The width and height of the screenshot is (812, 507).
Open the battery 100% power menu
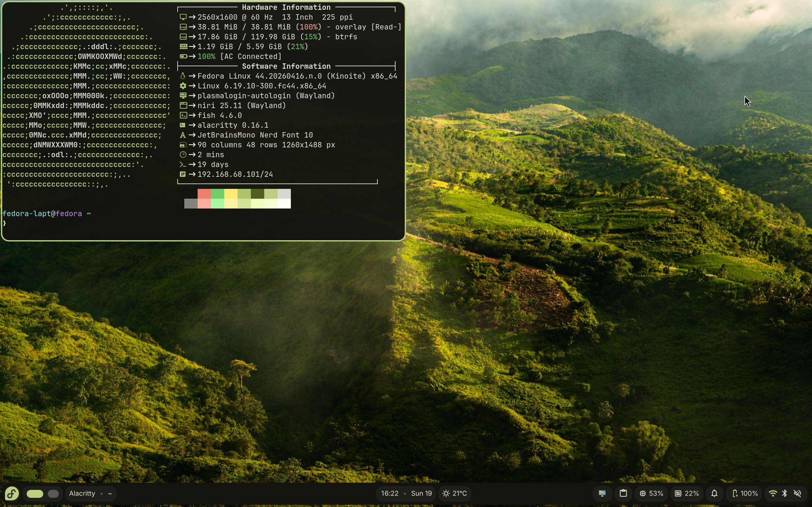(745, 493)
